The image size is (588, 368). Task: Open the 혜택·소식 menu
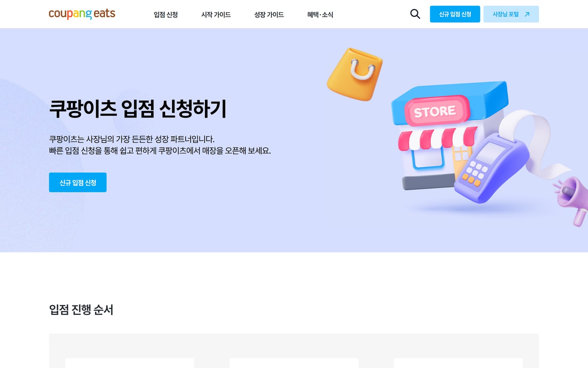[320, 15]
